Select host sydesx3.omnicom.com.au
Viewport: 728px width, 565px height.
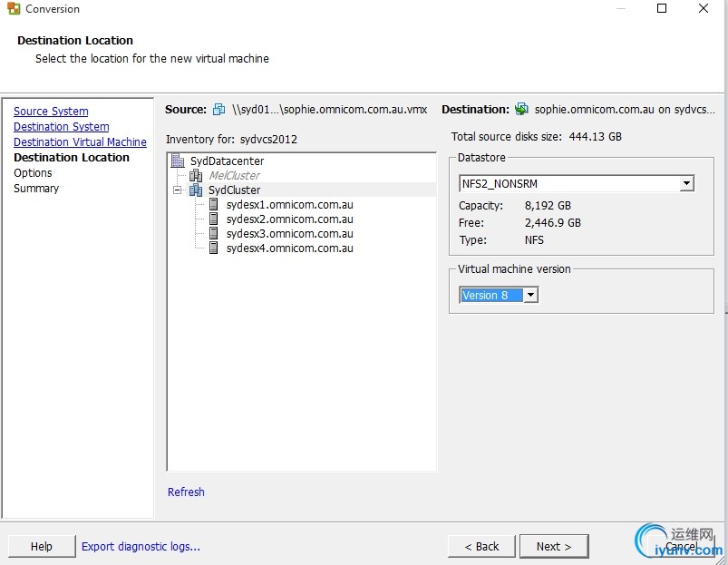click(290, 233)
